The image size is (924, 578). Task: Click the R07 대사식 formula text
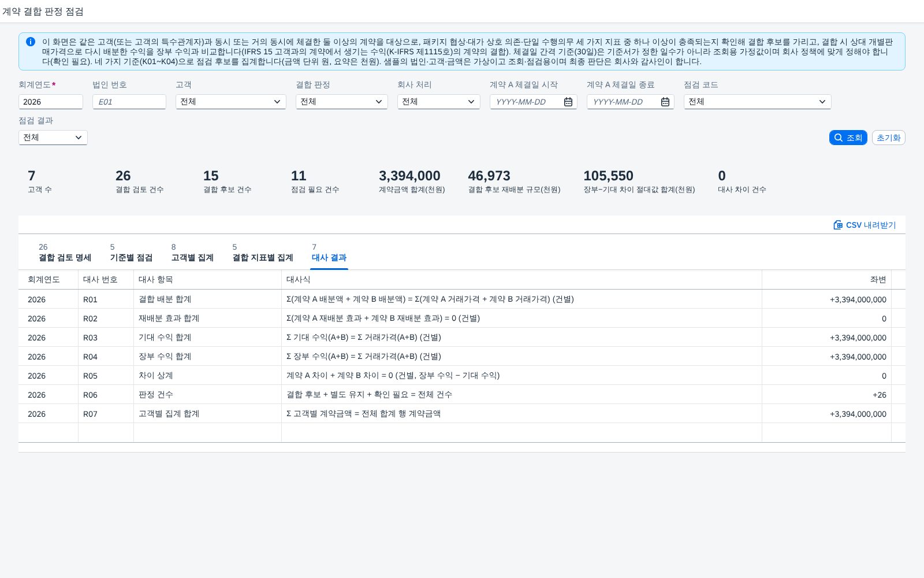click(363, 414)
